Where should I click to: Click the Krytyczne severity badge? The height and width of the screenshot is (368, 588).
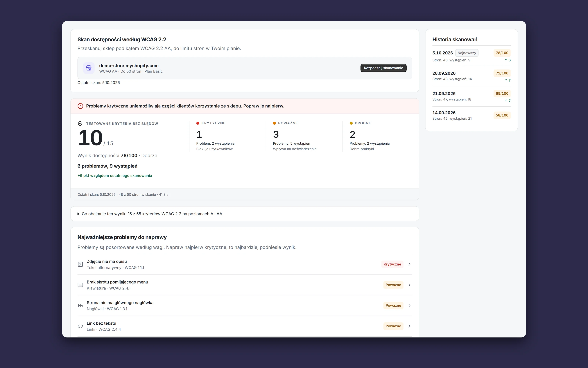[392, 264]
